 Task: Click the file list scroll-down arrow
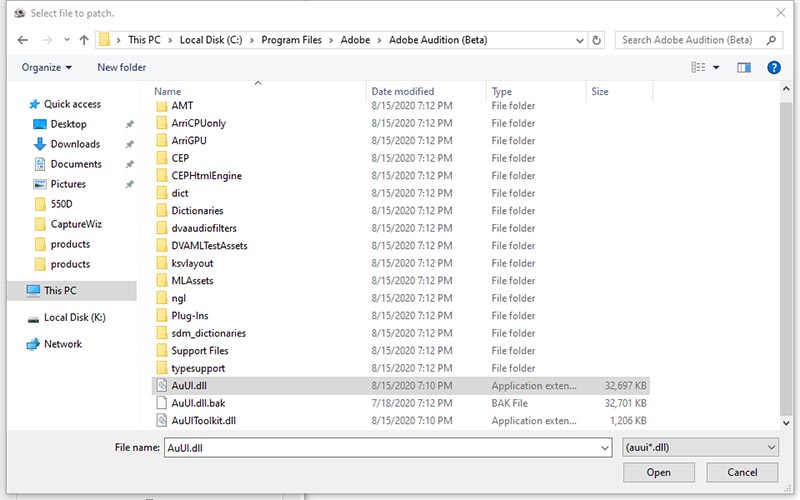coord(786,422)
